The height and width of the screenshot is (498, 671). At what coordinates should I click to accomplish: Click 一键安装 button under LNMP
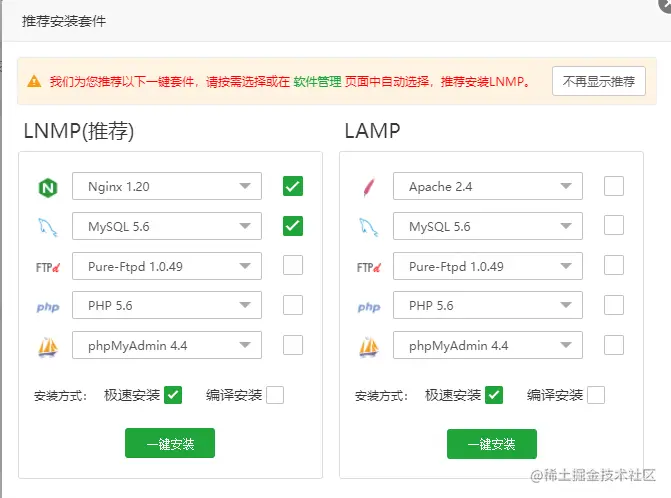tap(170, 443)
